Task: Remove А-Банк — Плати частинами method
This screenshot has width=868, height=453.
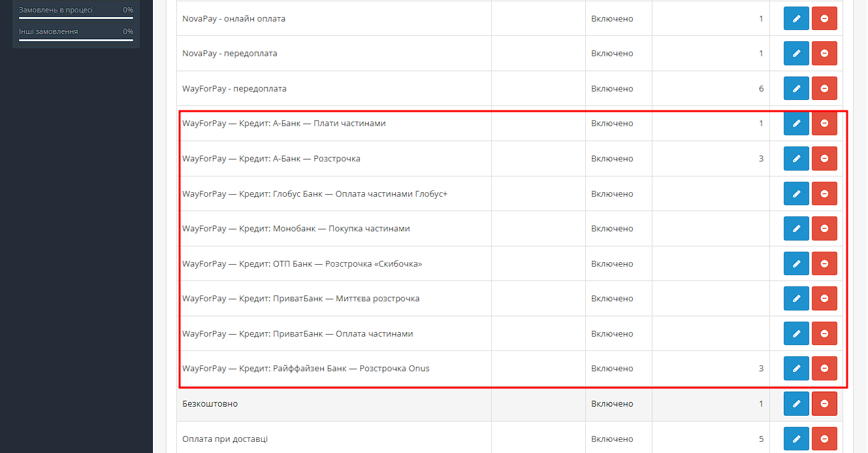Action: 824,124
